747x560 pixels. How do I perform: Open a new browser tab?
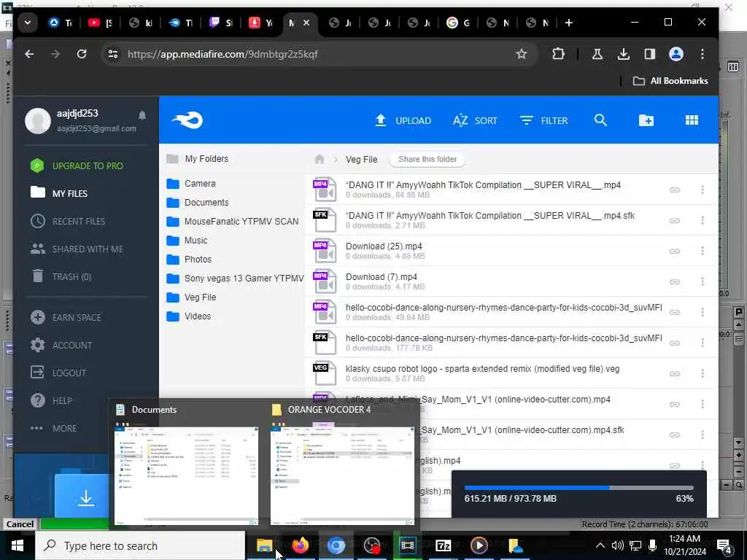(x=569, y=23)
